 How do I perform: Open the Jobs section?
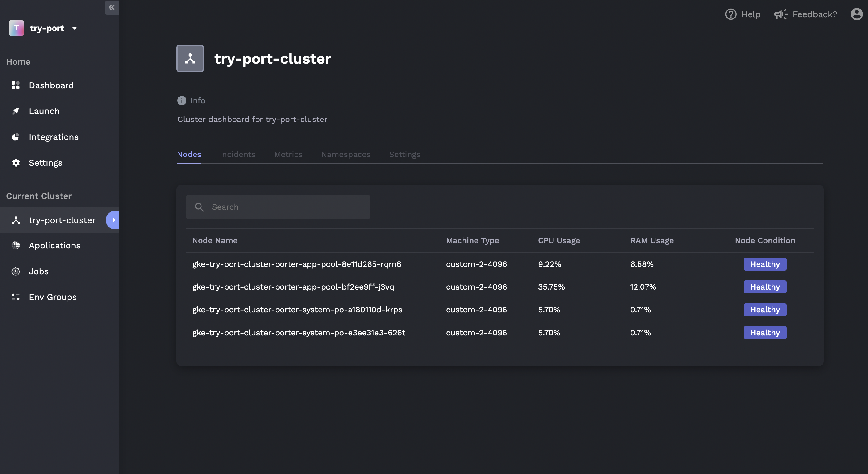pos(39,271)
